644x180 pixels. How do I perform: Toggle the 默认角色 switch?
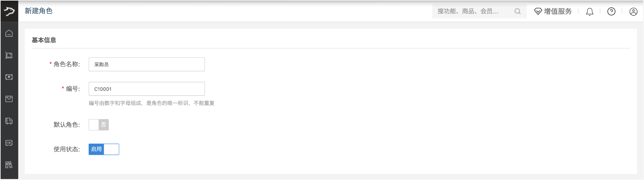pos(99,125)
